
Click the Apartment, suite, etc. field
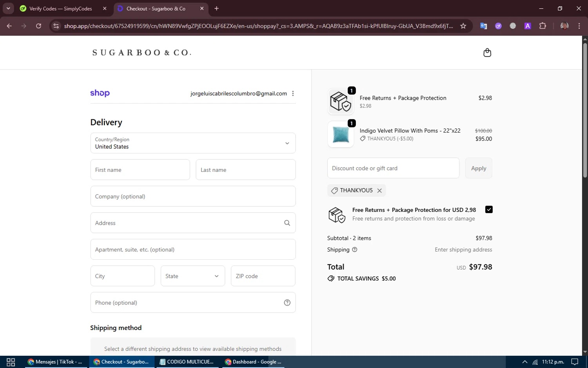tap(193, 249)
